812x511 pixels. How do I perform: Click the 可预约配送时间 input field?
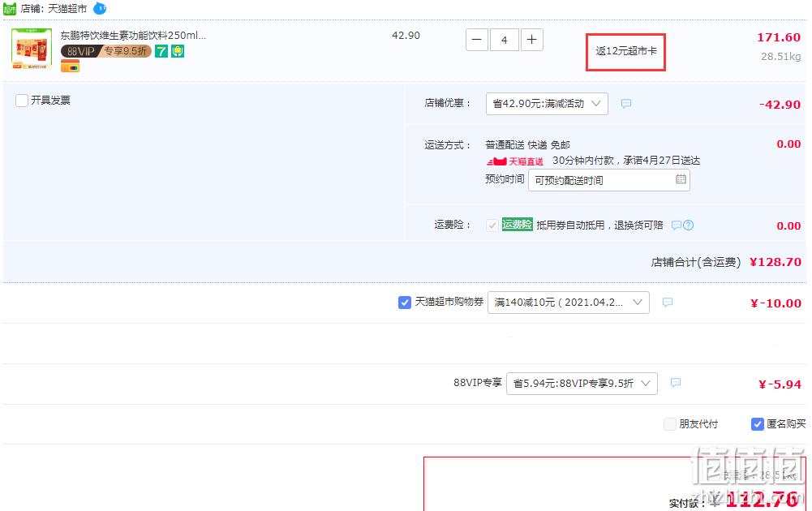[609, 180]
